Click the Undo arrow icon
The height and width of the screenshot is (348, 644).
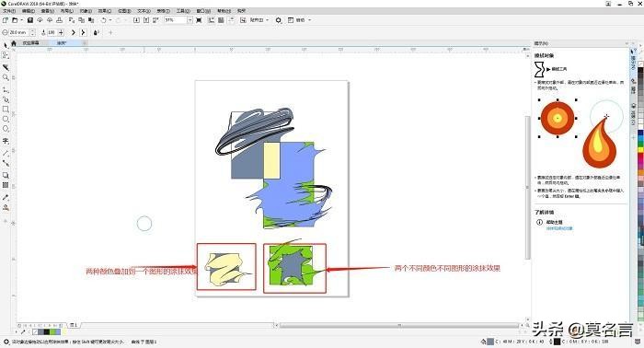(x=103, y=19)
